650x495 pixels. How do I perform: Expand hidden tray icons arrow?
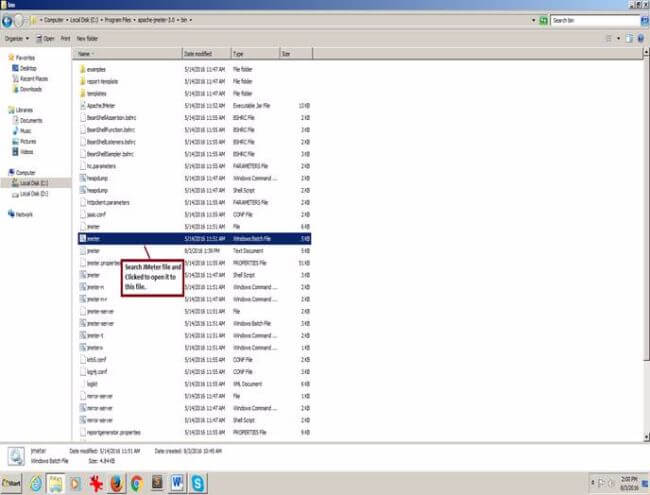593,483
